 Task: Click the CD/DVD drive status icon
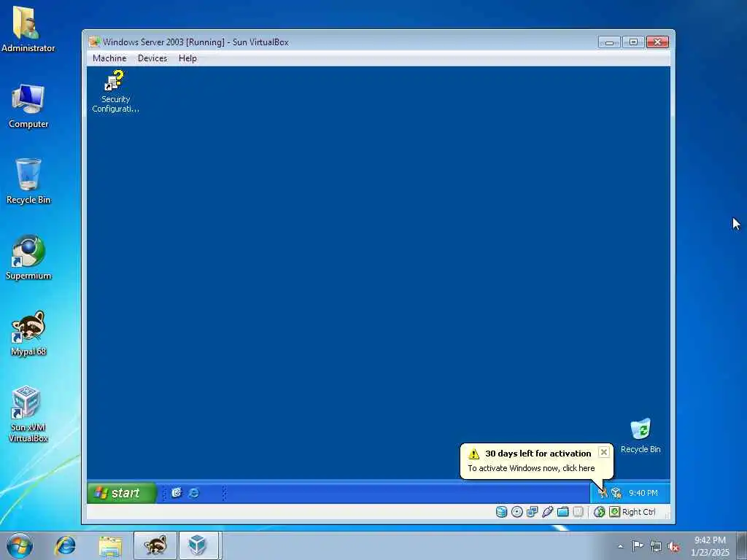[x=517, y=512]
